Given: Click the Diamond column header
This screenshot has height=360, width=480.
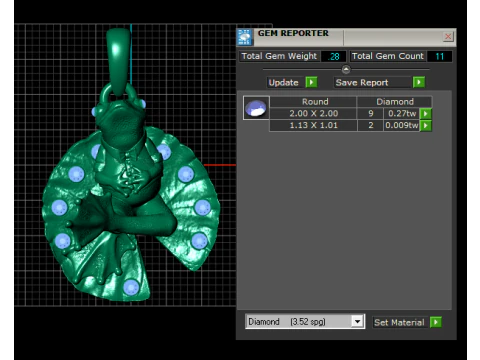Looking at the screenshot, I should coord(395,102).
